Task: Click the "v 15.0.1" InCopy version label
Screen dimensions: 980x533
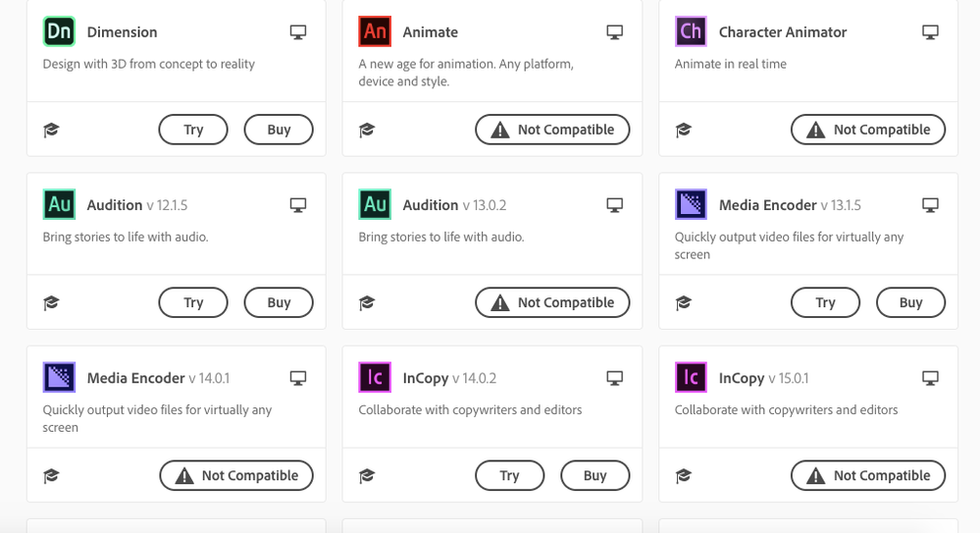Action: [788, 379]
